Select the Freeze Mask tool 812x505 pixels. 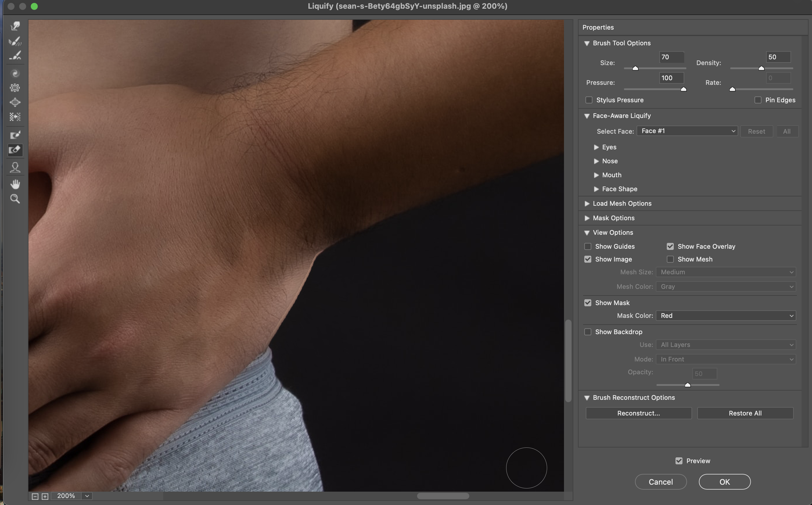click(x=15, y=135)
